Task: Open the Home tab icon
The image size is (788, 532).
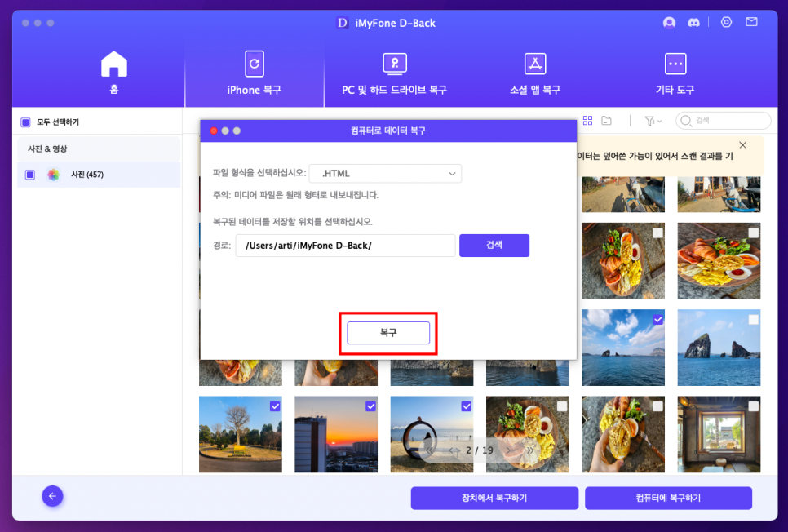Action: click(114, 64)
